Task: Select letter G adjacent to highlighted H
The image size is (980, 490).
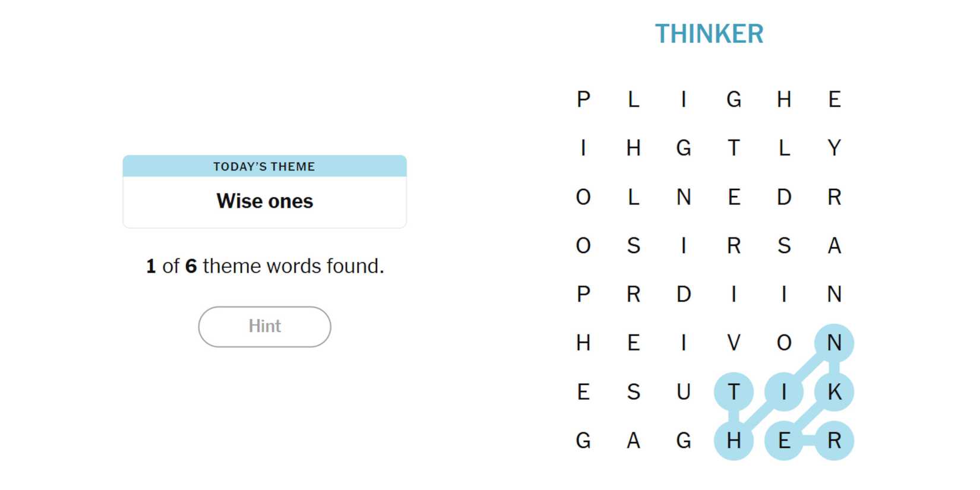Action: [x=684, y=441]
